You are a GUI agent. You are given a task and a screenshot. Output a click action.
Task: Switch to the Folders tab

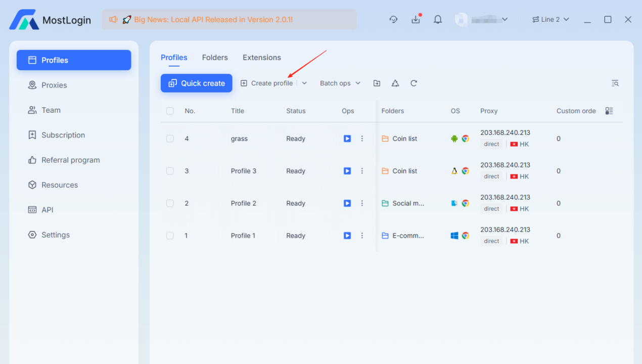215,58
